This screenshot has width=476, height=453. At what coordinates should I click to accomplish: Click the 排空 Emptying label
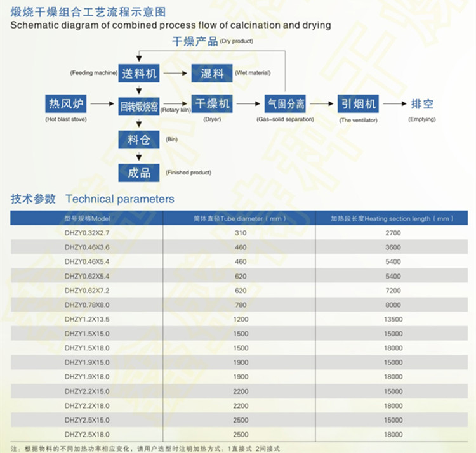(x=422, y=104)
